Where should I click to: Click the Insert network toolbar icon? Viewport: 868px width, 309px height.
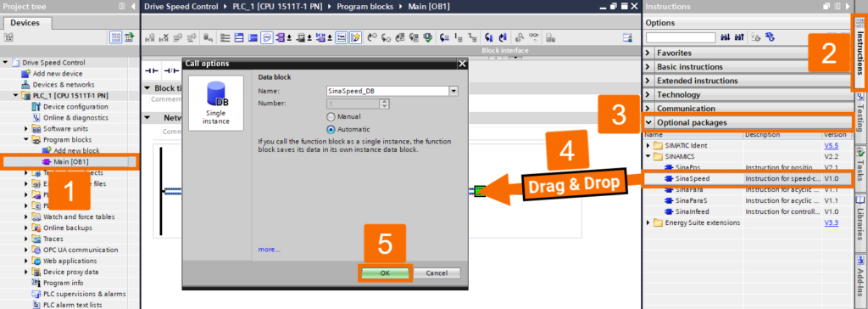pos(149,37)
